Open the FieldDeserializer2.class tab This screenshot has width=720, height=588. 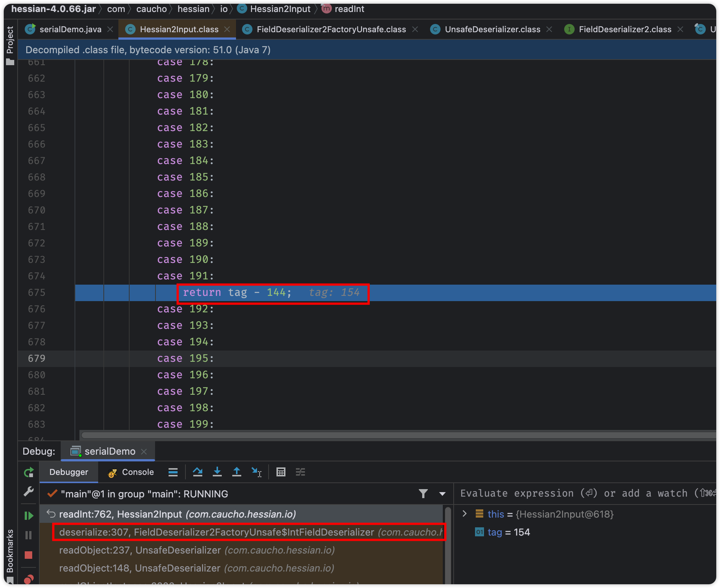(625, 29)
